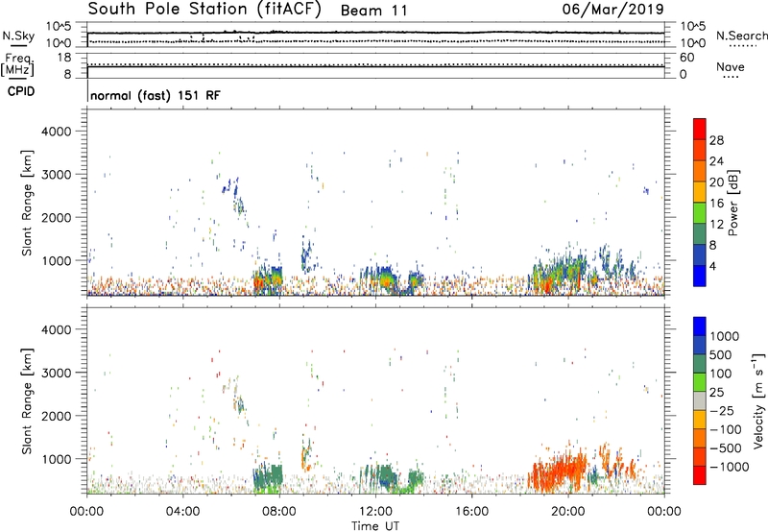
Task: Click the 'South Pole Station (fitACF)' title
Action: point(204,10)
